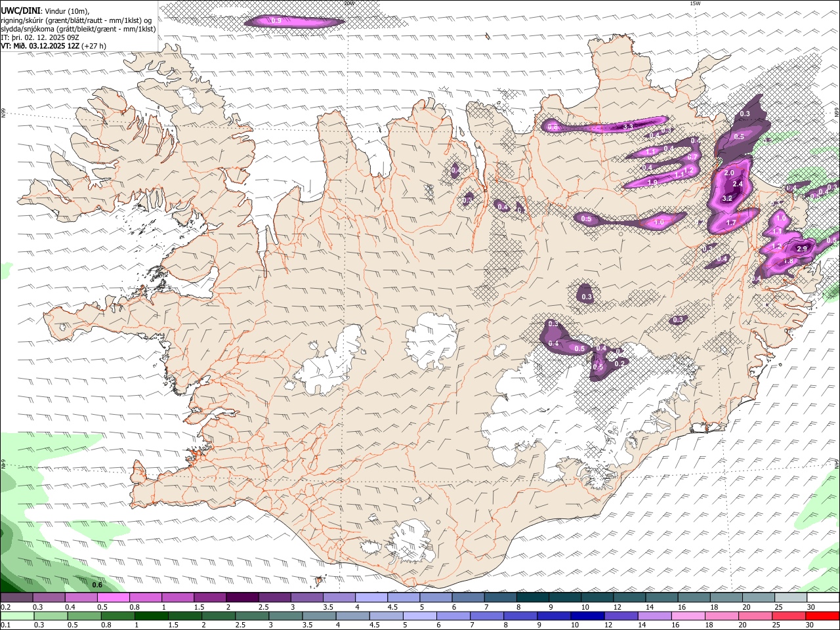Select the white swatch labeled 30 in upper legend row
840x630 pixels.
click(x=823, y=598)
